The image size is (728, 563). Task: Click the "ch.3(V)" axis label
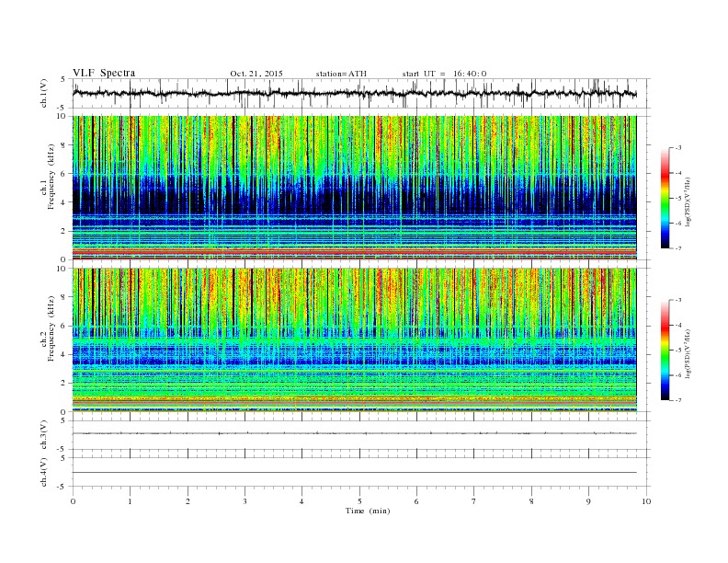[44, 435]
